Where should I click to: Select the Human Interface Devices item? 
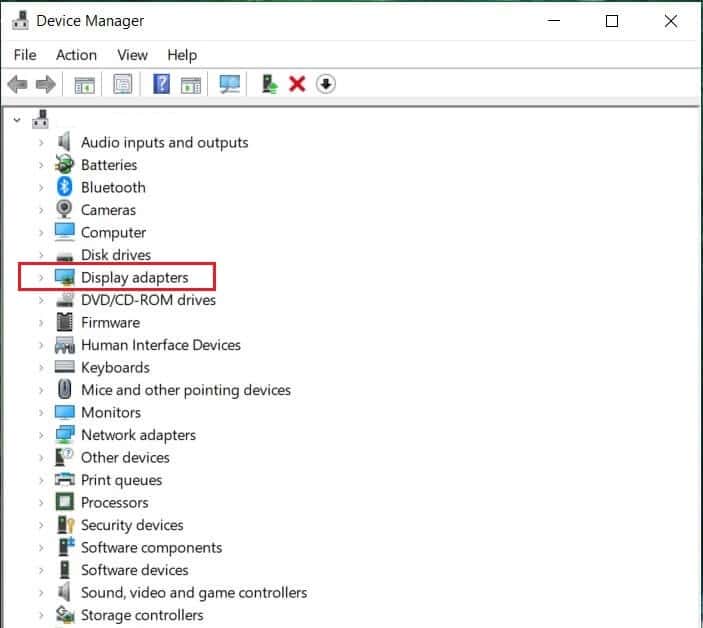point(160,345)
